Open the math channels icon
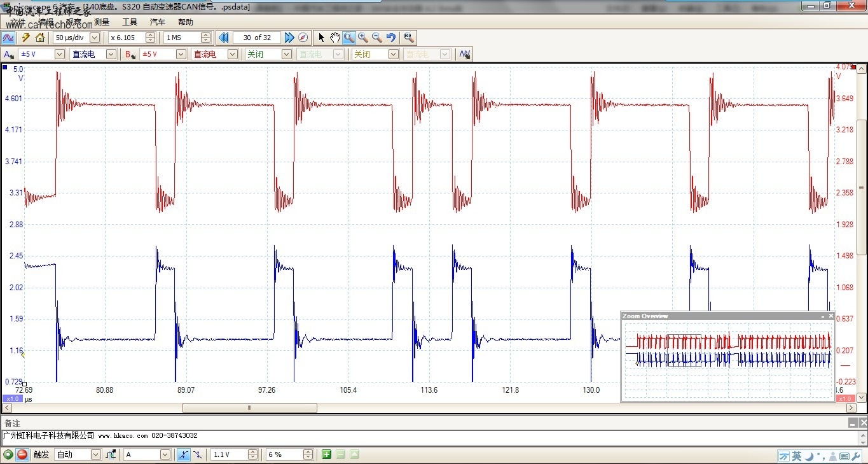Viewport: 868px width, 464px height. [x=465, y=54]
